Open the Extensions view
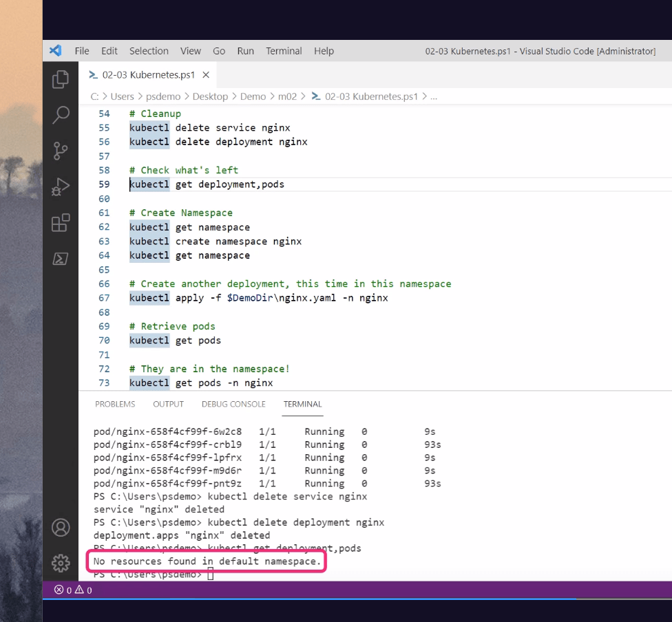 61,223
